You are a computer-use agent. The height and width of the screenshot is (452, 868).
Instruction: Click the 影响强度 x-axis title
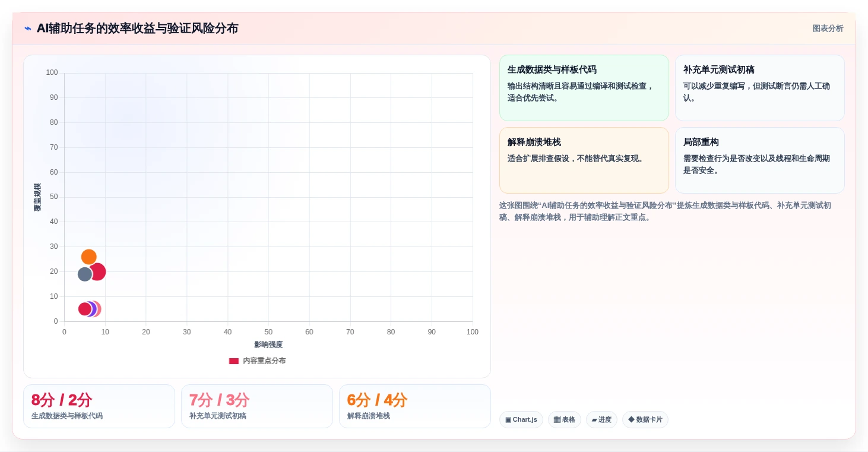[x=268, y=344]
